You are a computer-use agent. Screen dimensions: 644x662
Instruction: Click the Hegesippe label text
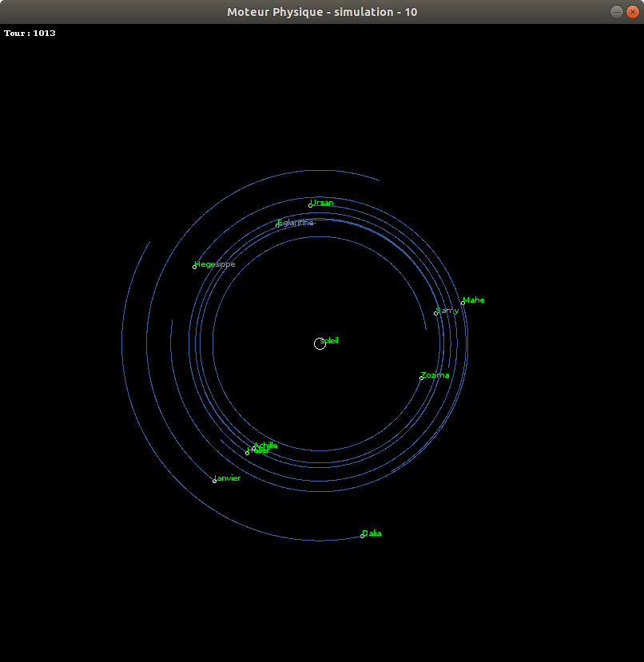click(x=214, y=264)
